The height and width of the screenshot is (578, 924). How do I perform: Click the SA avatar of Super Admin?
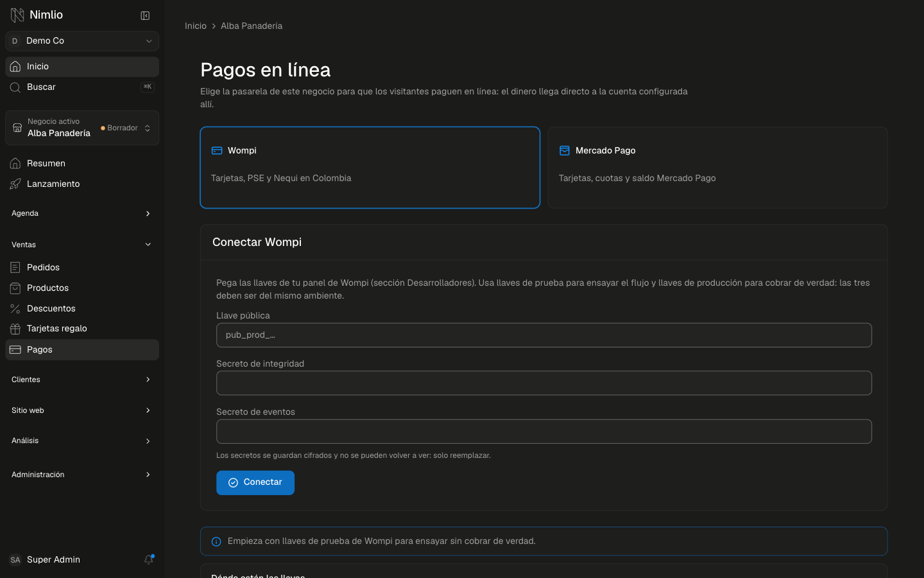[x=15, y=560]
